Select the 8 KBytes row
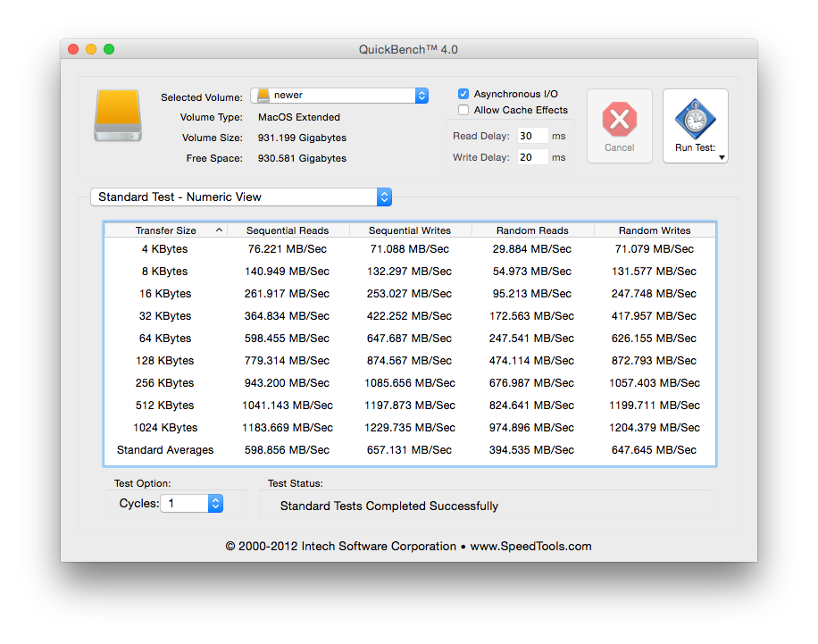 410,272
